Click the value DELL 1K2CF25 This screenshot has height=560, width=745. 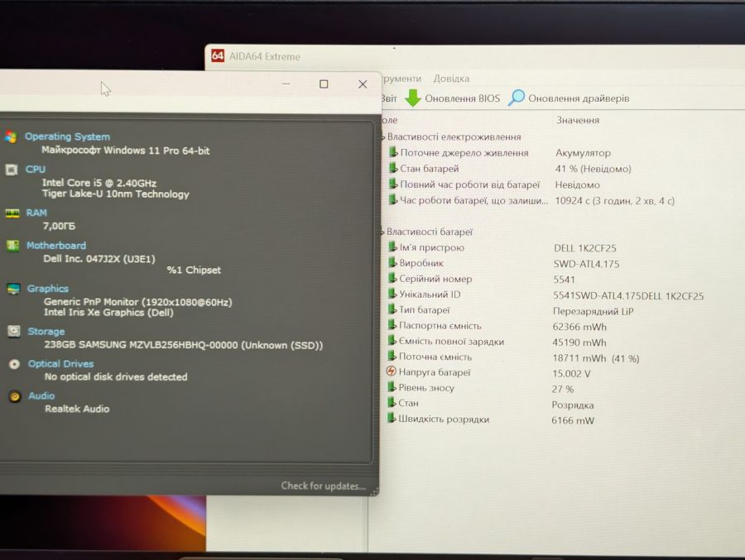[585, 248]
